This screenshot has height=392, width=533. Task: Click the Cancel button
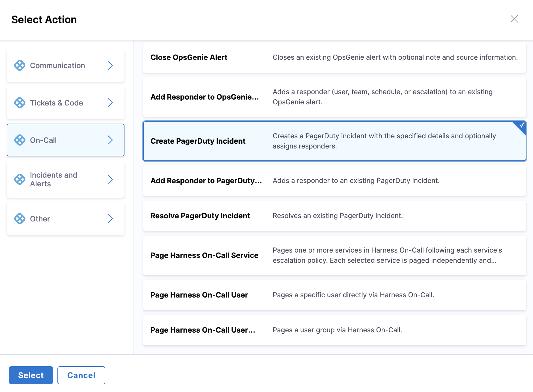pos(81,375)
